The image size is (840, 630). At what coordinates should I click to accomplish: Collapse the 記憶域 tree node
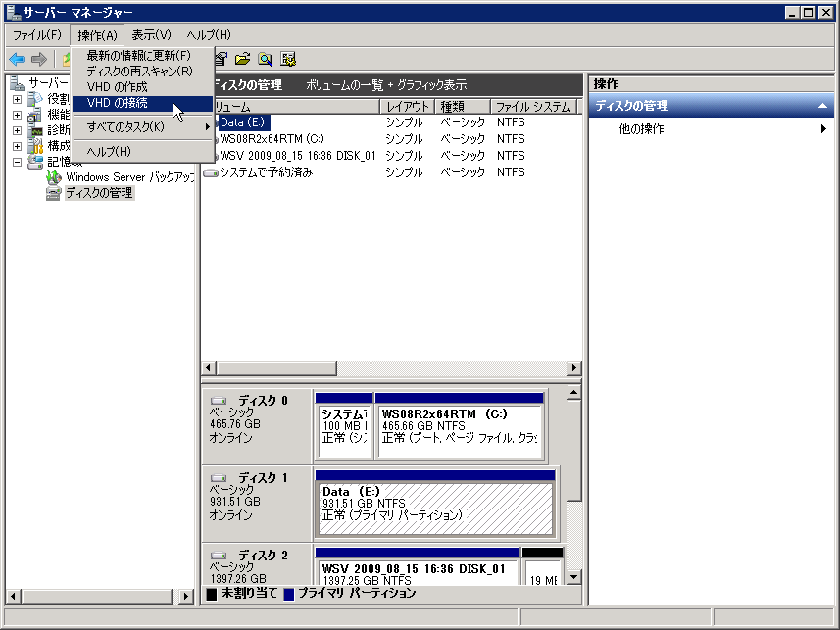point(17,162)
